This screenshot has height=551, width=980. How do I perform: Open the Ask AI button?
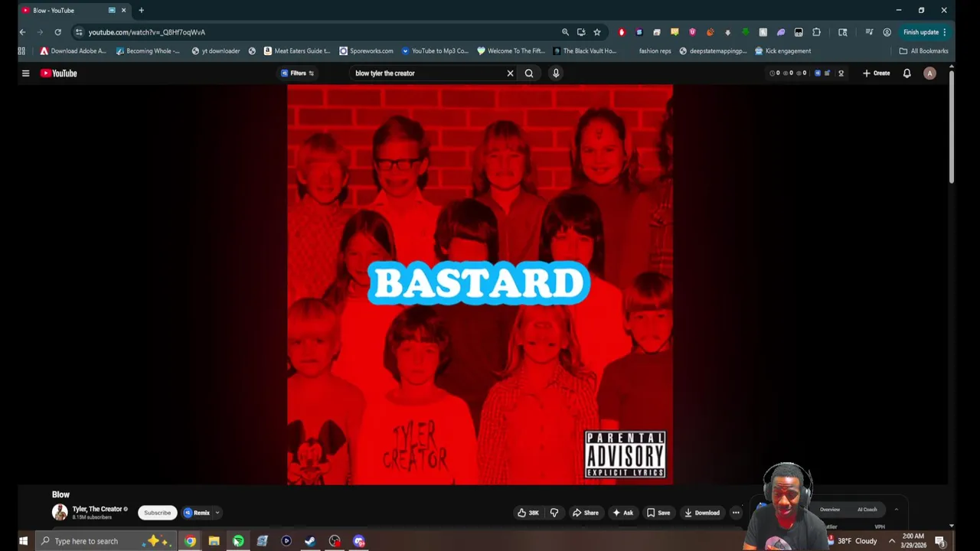tap(623, 513)
